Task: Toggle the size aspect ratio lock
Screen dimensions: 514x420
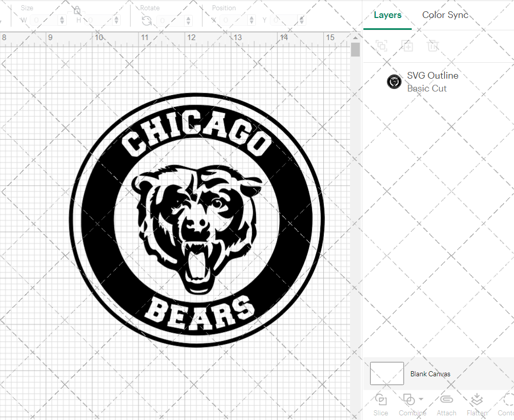Action: coord(77,10)
